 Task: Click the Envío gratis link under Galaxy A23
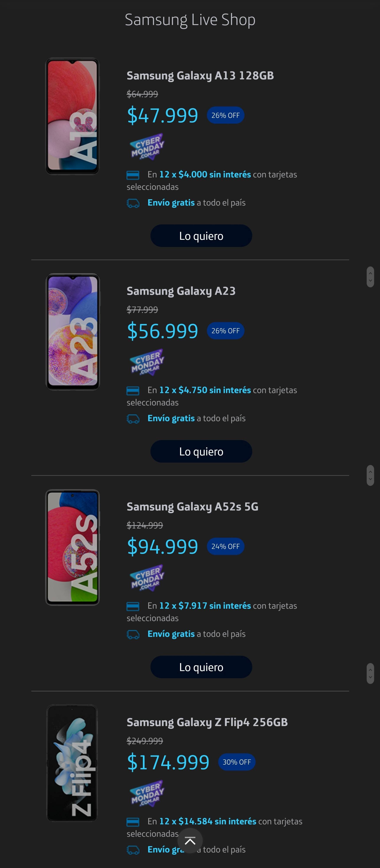pos(171,418)
